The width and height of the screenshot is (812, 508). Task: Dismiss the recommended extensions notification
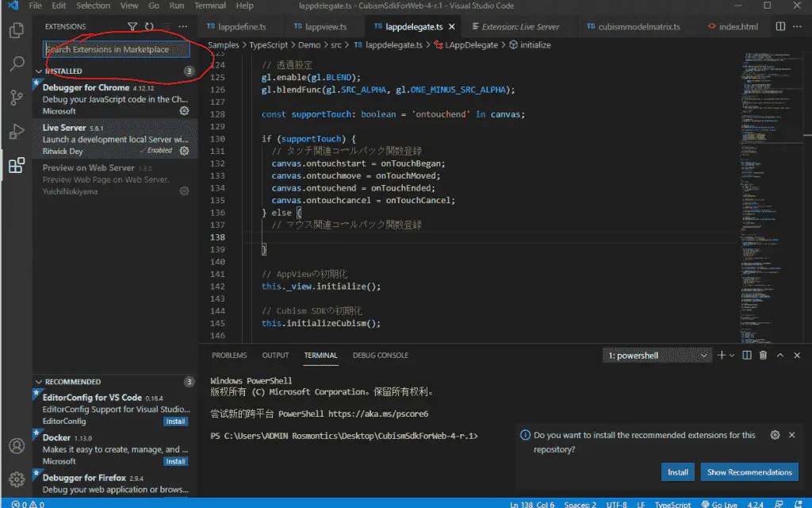click(x=792, y=435)
